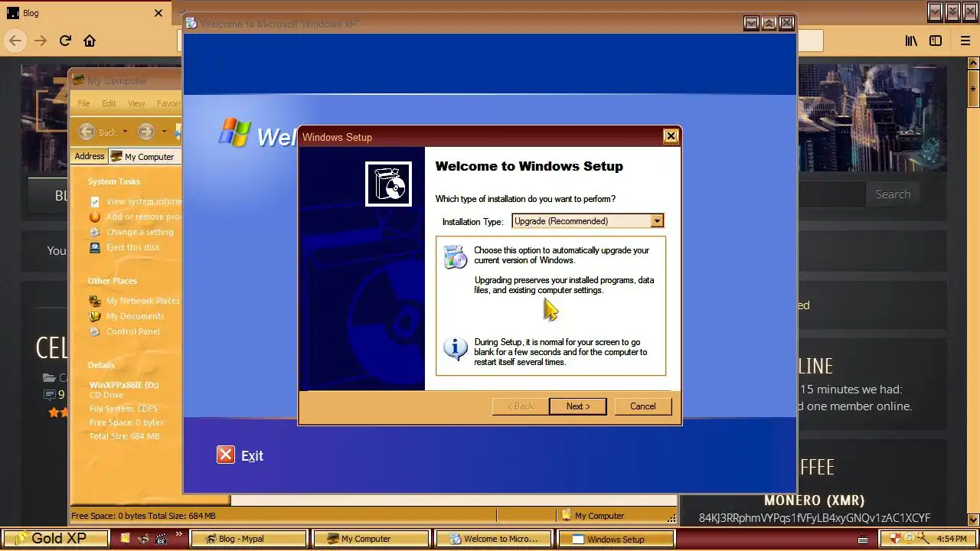
Task: Click the My Documents folder icon
Action: pos(95,316)
